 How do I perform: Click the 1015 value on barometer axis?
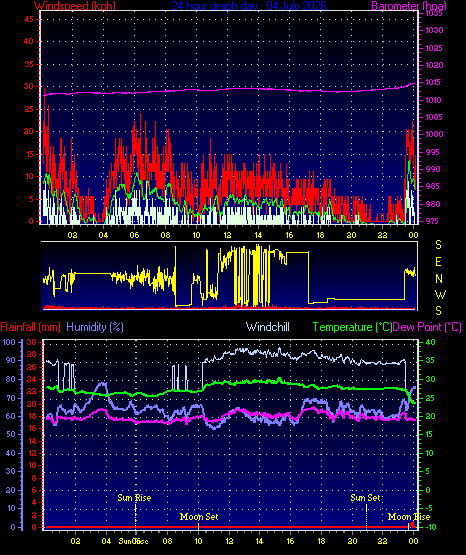coord(433,82)
